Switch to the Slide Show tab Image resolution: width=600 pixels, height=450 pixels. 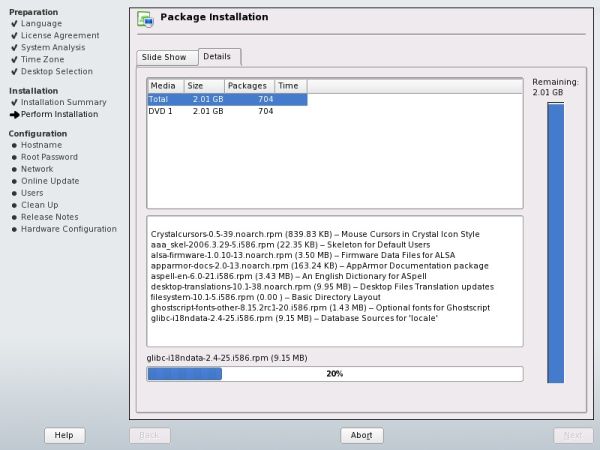coord(167,57)
